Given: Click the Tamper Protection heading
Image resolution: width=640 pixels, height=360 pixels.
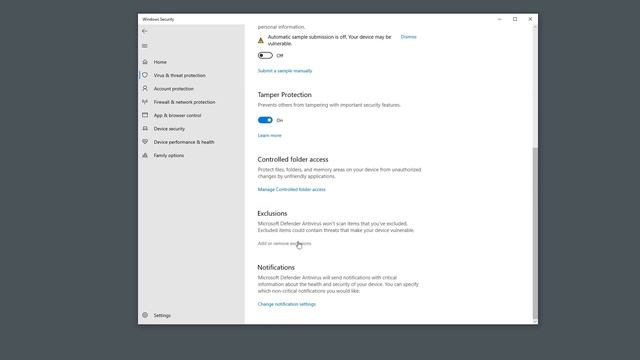Looking at the screenshot, I should (284, 95).
